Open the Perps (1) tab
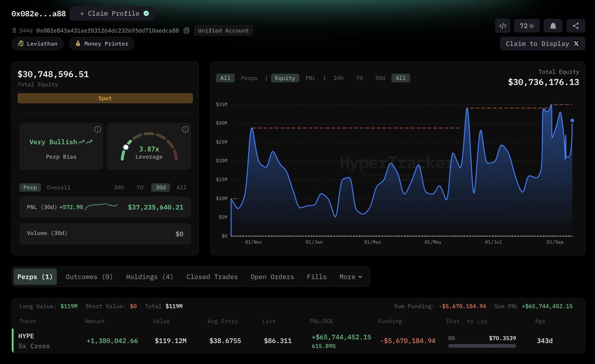 coord(35,277)
